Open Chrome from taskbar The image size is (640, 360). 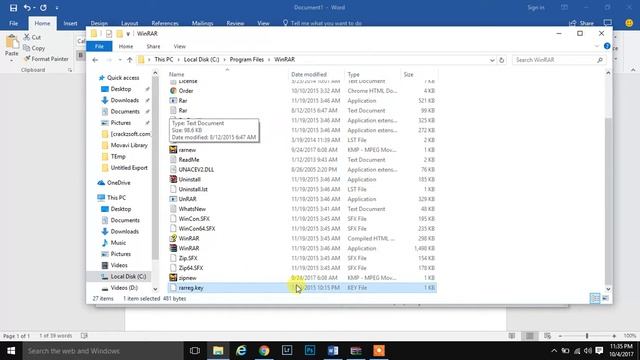click(x=264, y=351)
